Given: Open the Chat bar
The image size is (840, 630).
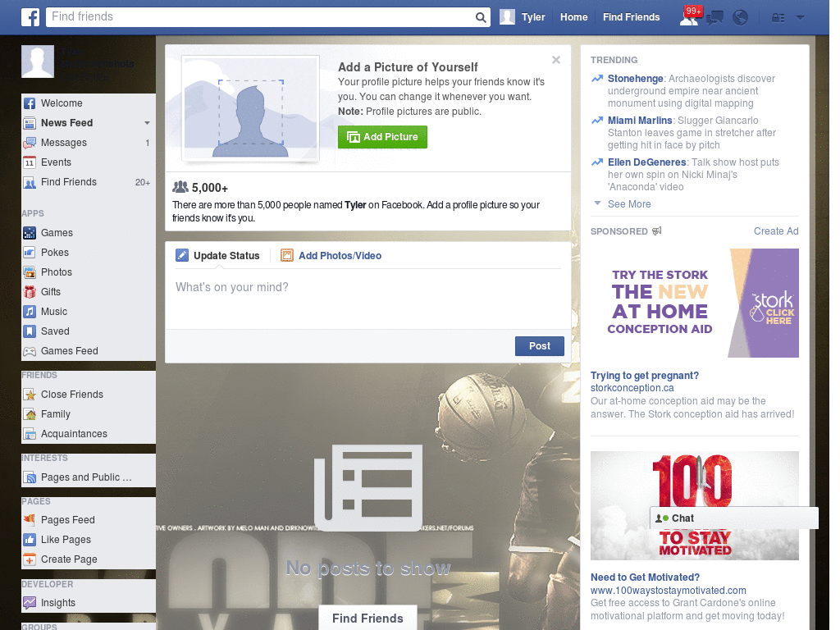Looking at the screenshot, I should [734, 518].
